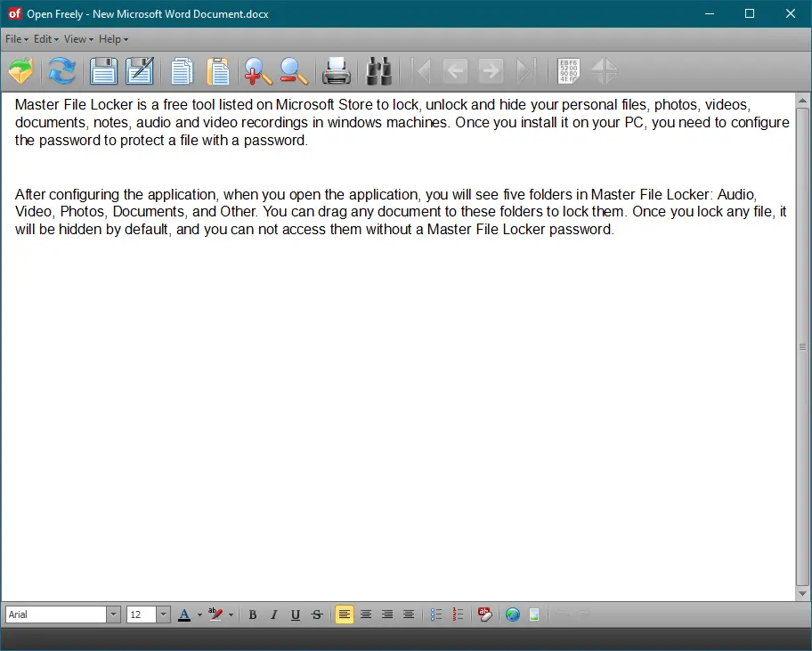Center align the text

coord(366,614)
